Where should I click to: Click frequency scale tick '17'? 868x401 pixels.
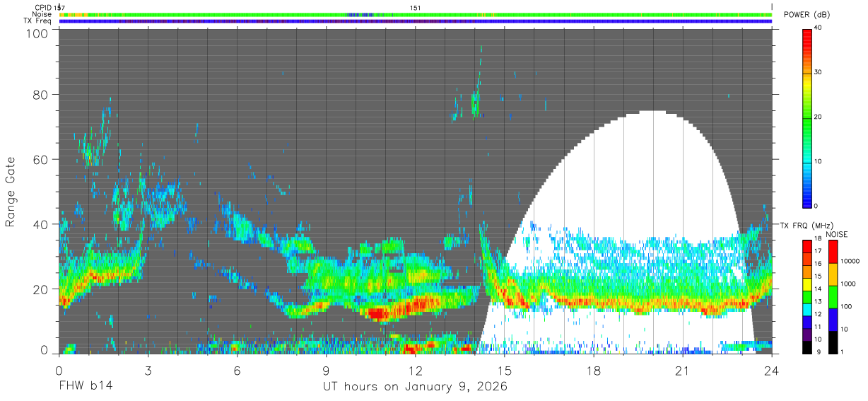pos(819,251)
